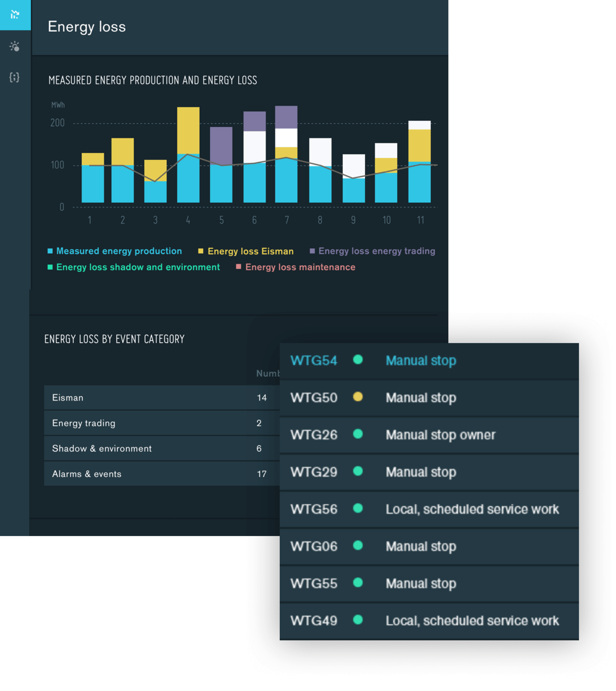Select the WTG29 Manual stop entry
This screenshot has width=616, height=691.
(x=420, y=472)
